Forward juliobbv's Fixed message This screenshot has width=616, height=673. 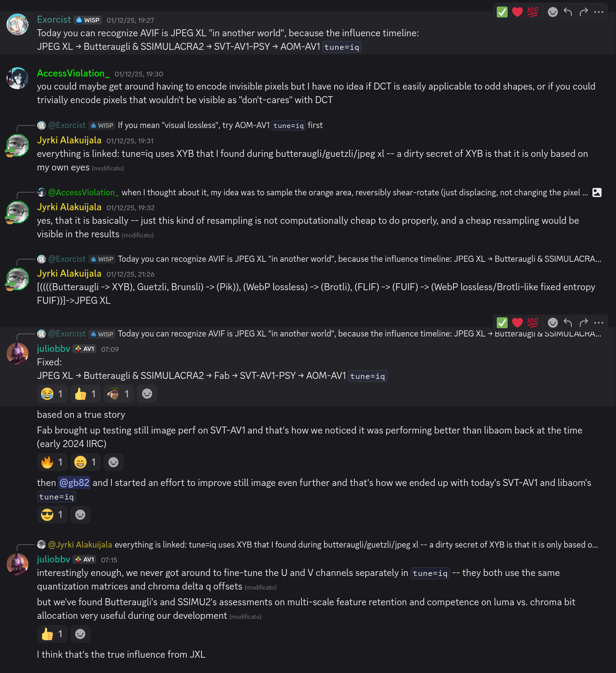tap(584, 323)
